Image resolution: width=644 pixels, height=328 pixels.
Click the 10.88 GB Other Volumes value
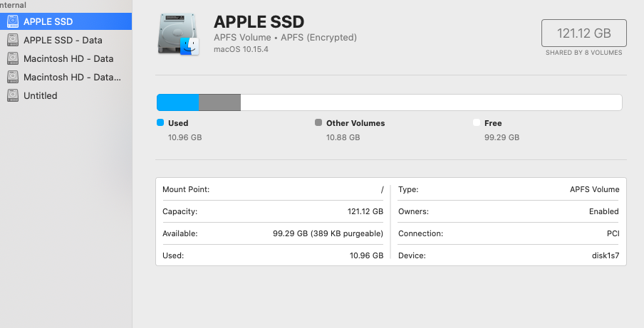click(x=343, y=137)
